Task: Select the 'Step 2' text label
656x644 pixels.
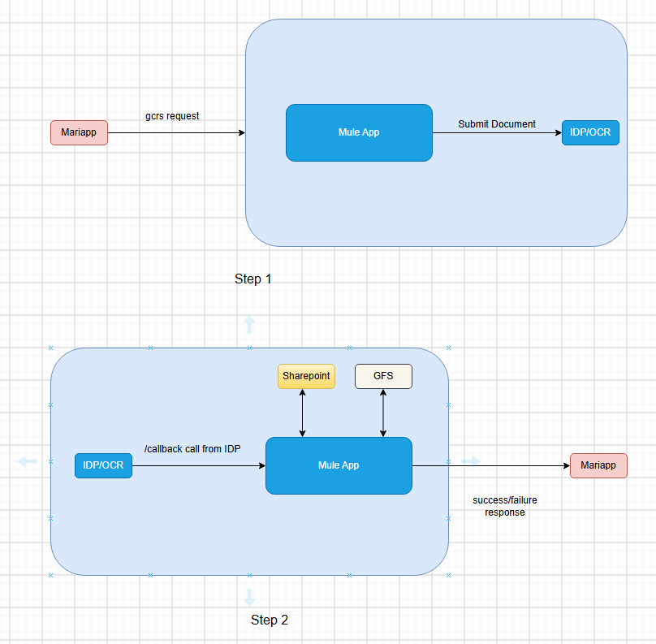Action: coord(270,620)
